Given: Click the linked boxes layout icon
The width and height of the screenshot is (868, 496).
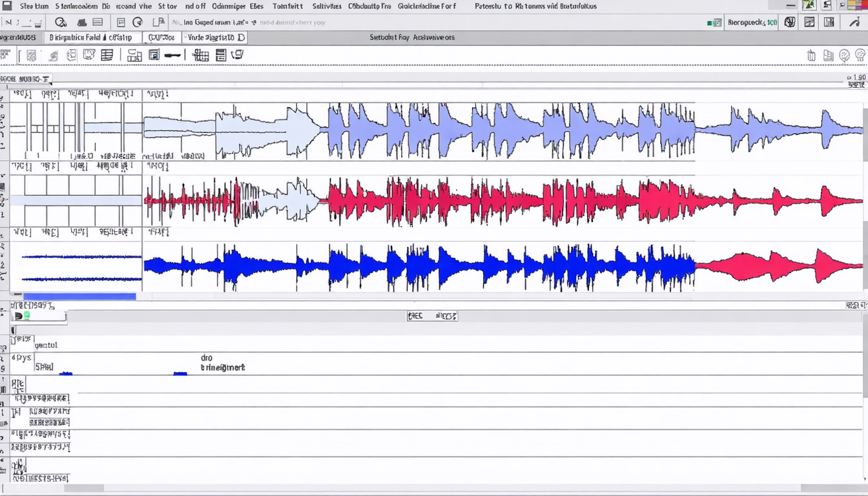Looking at the screenshot, I should tap(134, 56).
